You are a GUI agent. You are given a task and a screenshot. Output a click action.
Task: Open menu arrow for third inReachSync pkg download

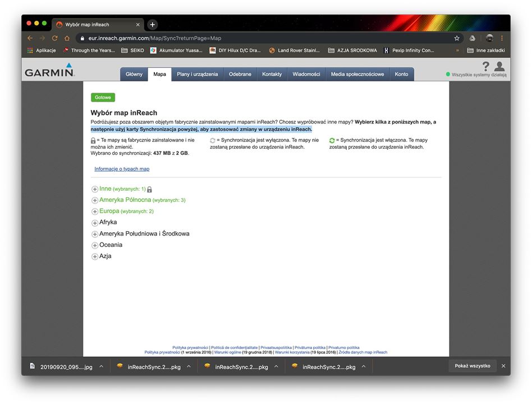(364, 366)
